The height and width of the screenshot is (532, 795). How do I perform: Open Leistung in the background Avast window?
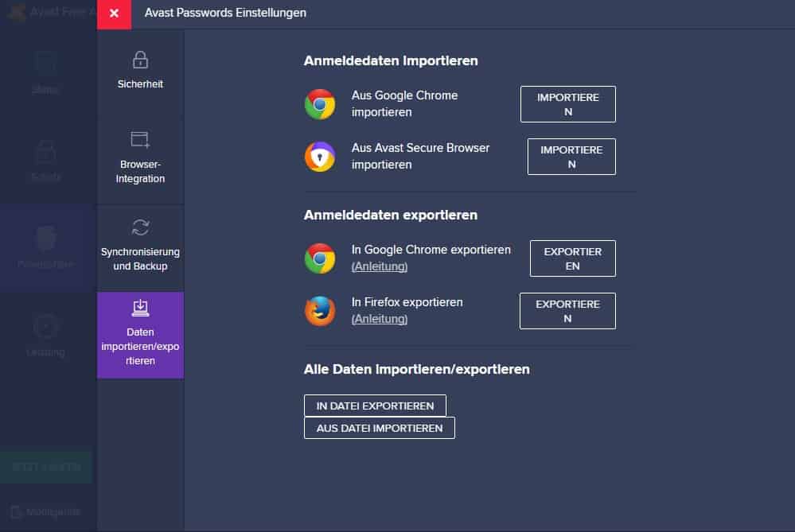[45, 336]
